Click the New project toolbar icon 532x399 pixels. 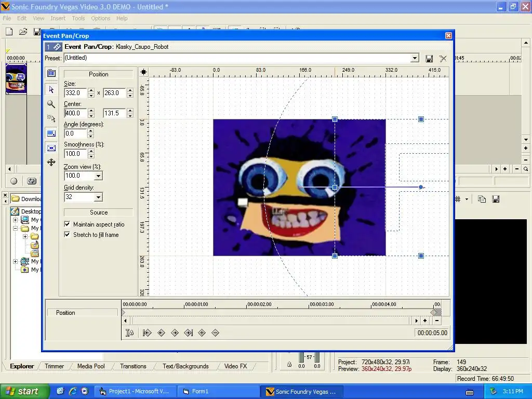(9, 32)
